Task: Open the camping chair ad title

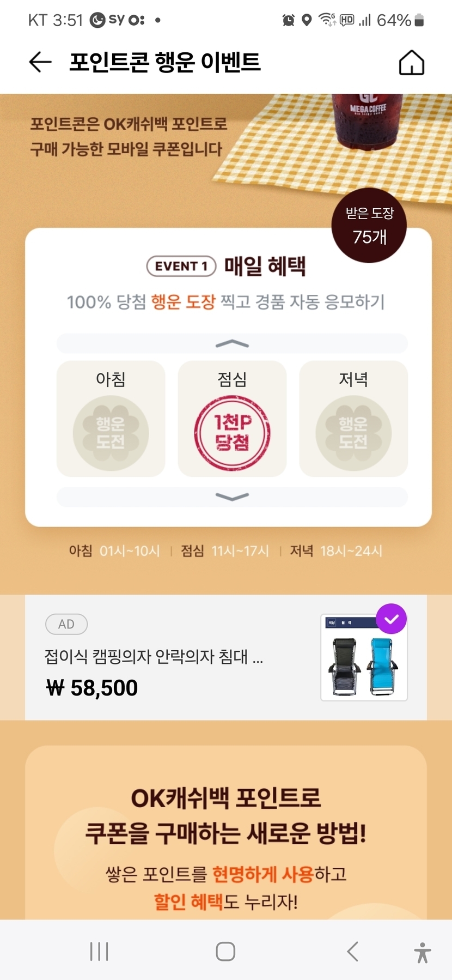Action: (154, 656)
